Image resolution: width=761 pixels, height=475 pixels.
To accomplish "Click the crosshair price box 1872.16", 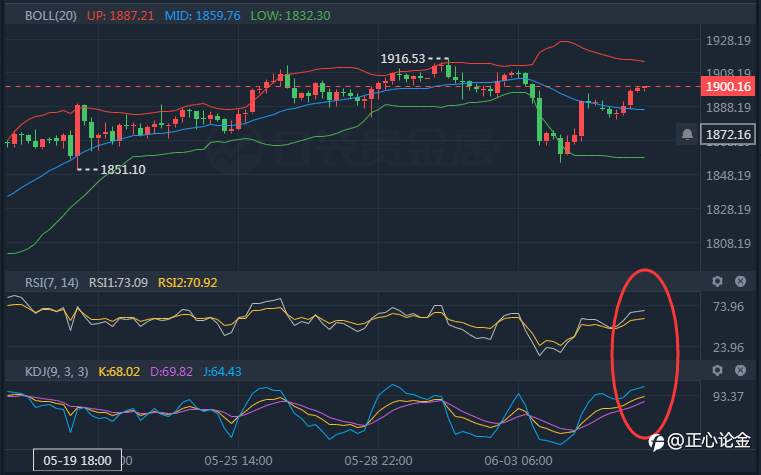I will click(x=728, y=134).
